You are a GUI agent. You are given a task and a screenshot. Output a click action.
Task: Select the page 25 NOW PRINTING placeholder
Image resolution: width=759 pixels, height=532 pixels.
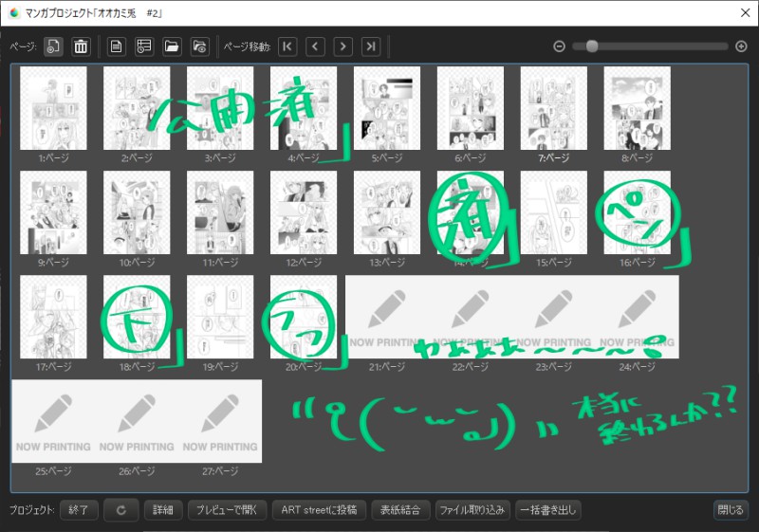pyautogui.click(x=53, y=421)
